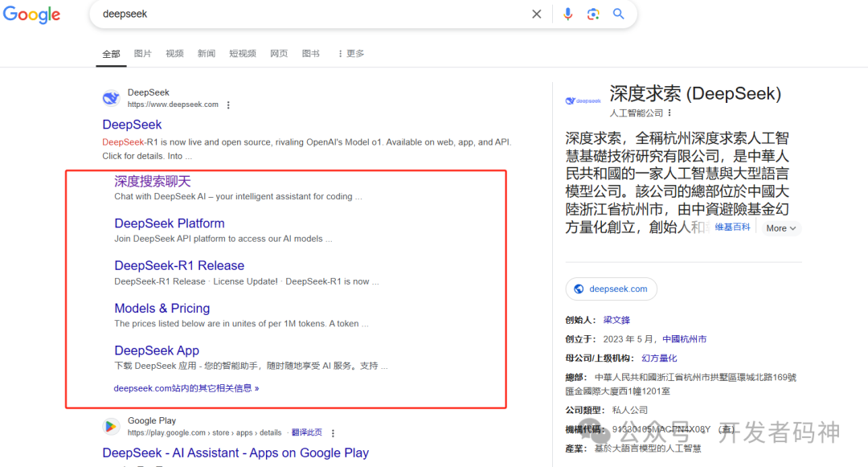Open options menu for Google Play result
The image size is (868, 467).
coord(333,433)
